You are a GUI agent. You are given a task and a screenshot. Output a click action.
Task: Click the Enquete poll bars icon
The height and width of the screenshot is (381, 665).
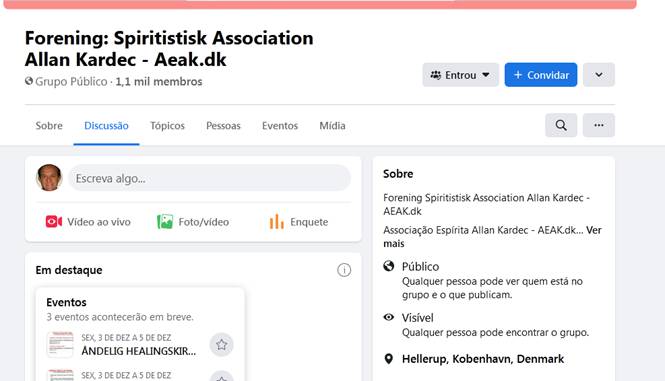coord(277,221)
